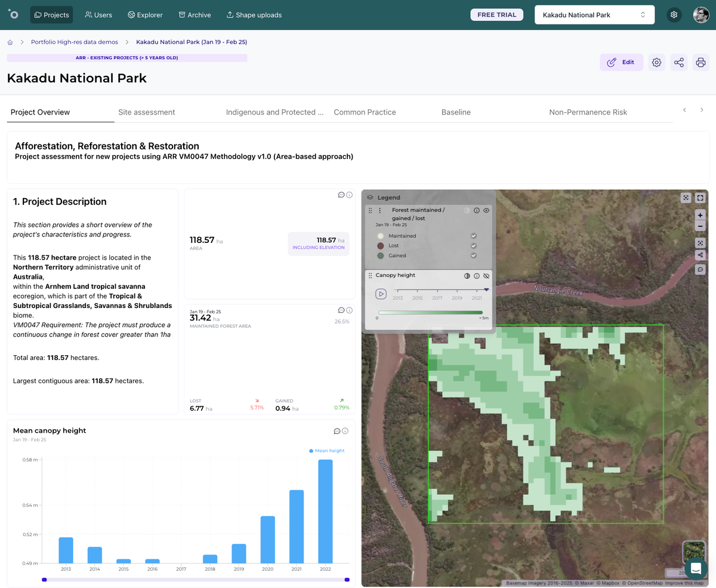The height and width of the screenshot is (588, 716).
Task: Show info for Canopy height layer
Action: 477,276
